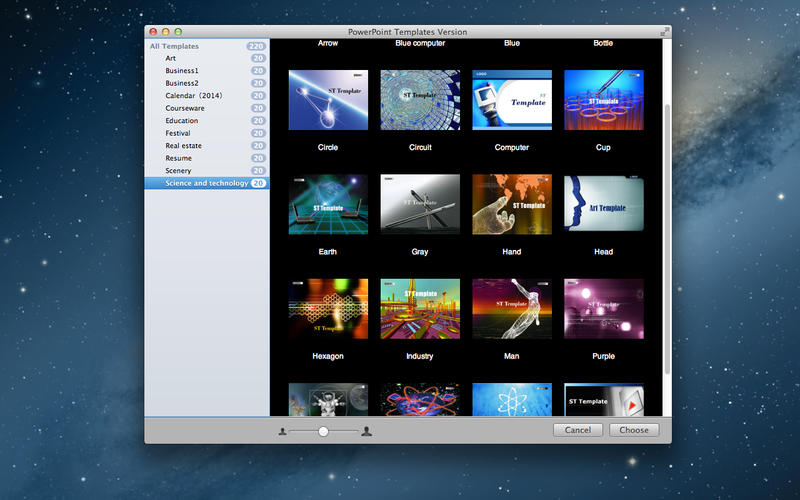This screenshot has height=500, width=800.
Task: Select the Real estate category
Action: point(184,146)
